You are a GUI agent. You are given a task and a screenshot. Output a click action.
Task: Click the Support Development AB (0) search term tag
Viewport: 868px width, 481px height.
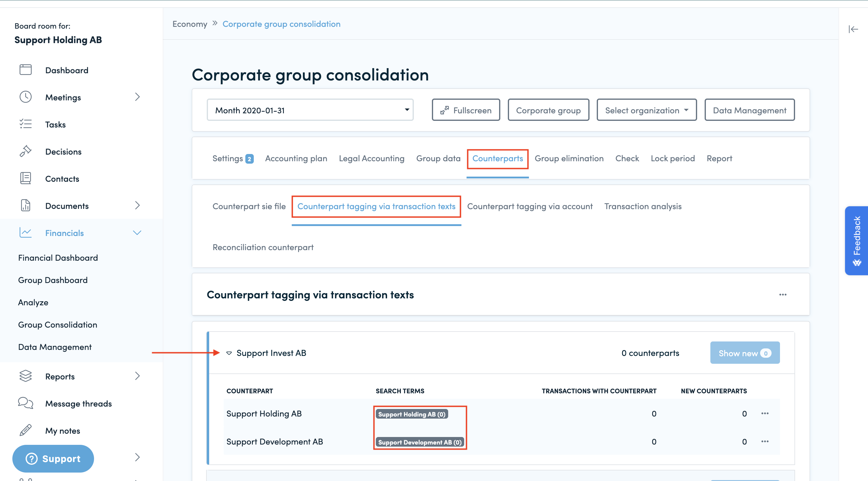pyautogui.click(x=420, y=442)
